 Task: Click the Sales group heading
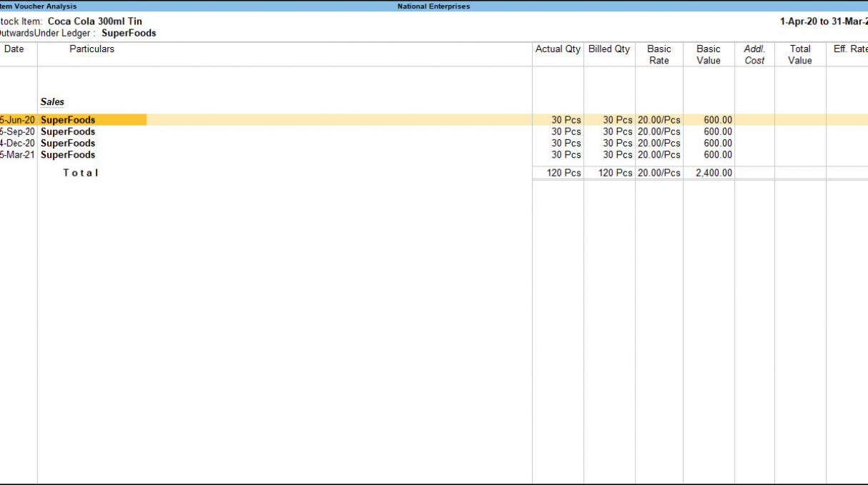(52, 102)
